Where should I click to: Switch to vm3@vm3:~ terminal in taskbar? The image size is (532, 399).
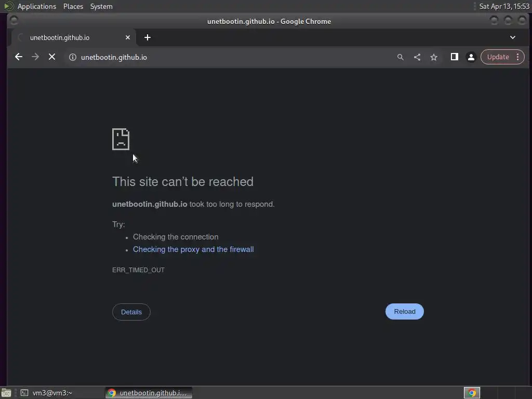click(x=61, y=393)
